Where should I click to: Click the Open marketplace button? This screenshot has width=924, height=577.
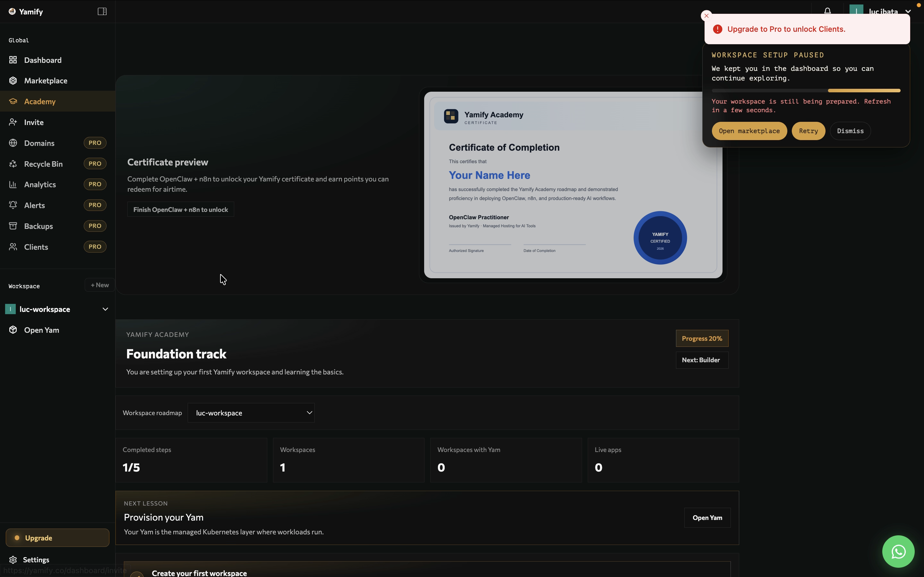(749, 131)
